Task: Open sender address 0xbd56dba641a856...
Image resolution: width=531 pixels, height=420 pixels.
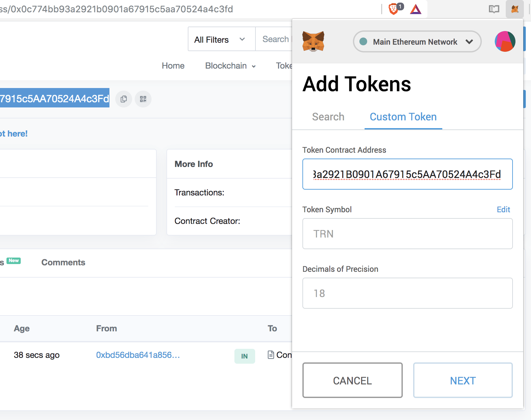Action: tap(138, 355)
